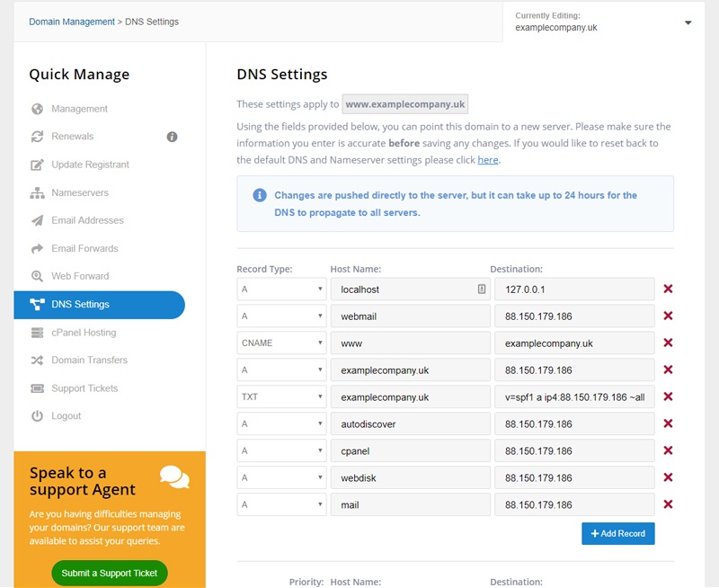The image size is (719, 588).
Task: Click the Renewals refresh icon
Action: coord(37,137)
